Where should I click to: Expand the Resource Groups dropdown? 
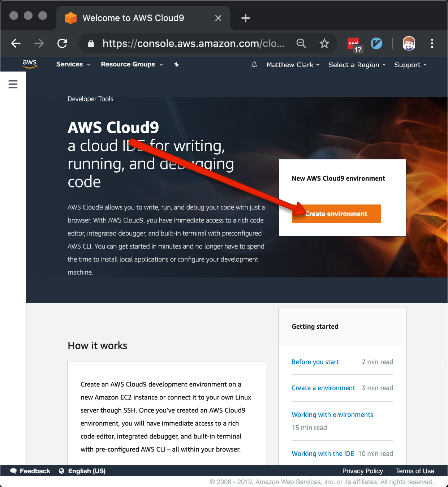click(x=132, y=64)
